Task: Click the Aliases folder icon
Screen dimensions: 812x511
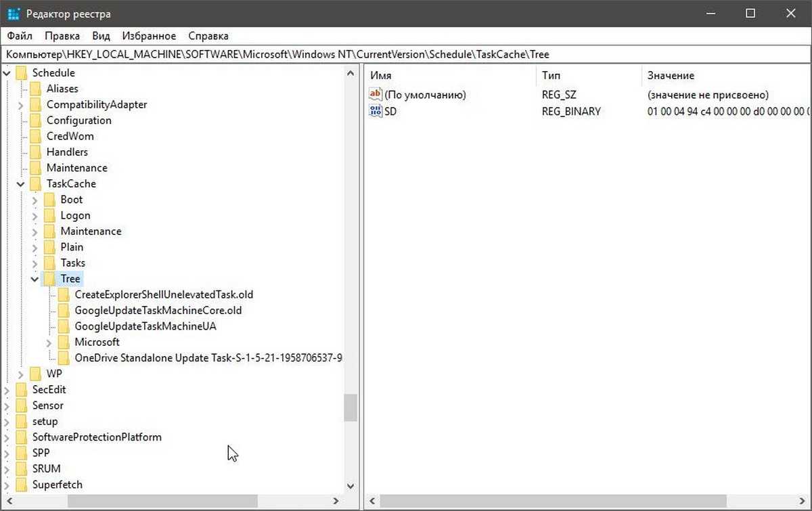Action: point(36,89)
